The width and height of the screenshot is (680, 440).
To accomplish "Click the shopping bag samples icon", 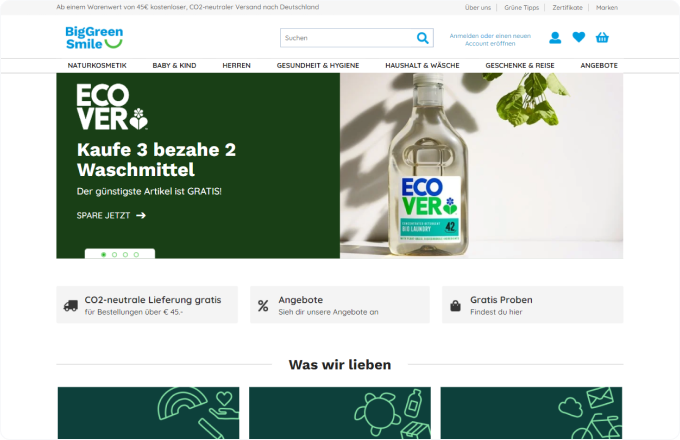I will [455, 306].
